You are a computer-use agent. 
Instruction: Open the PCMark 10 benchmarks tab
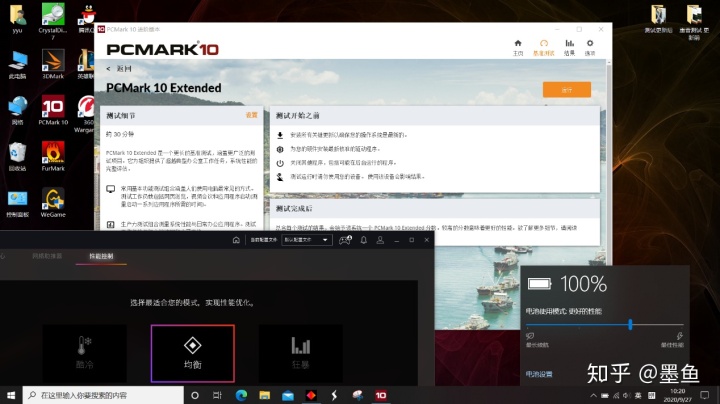(544, 47)
